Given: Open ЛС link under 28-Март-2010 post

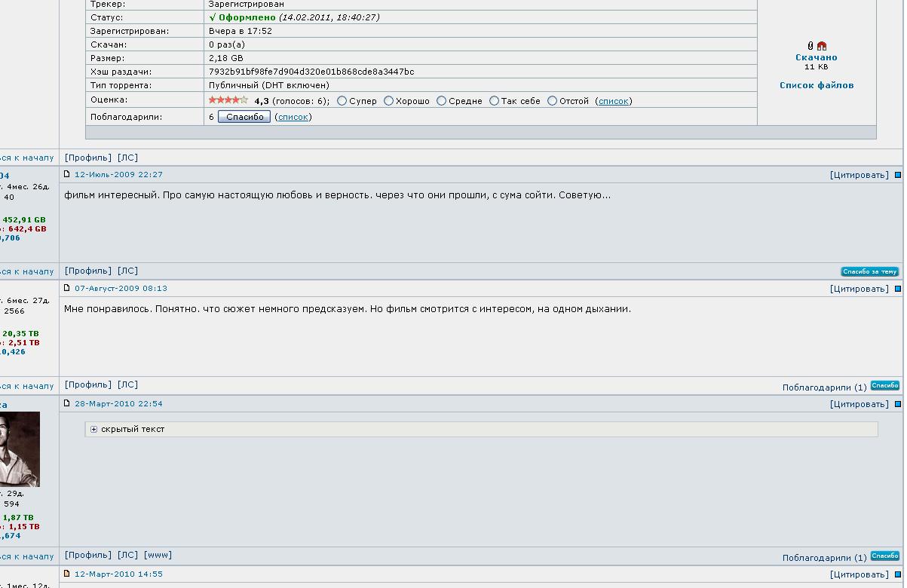Looking at the screenshot, I should coord(128,555).
